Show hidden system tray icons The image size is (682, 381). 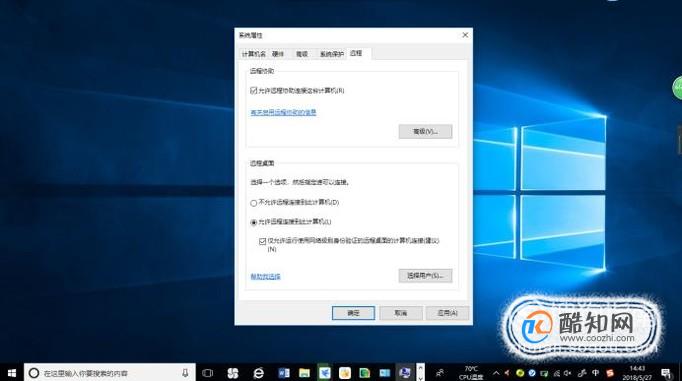coord(496,373)
